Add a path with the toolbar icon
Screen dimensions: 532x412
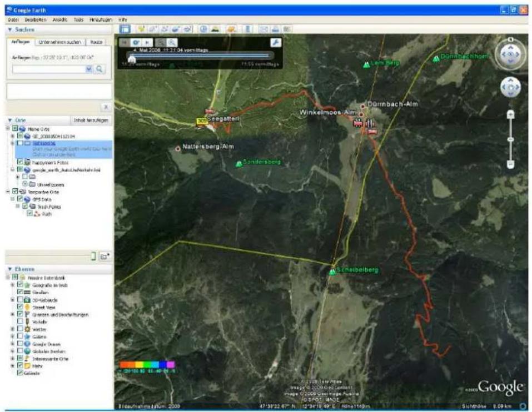pos(165,29)
